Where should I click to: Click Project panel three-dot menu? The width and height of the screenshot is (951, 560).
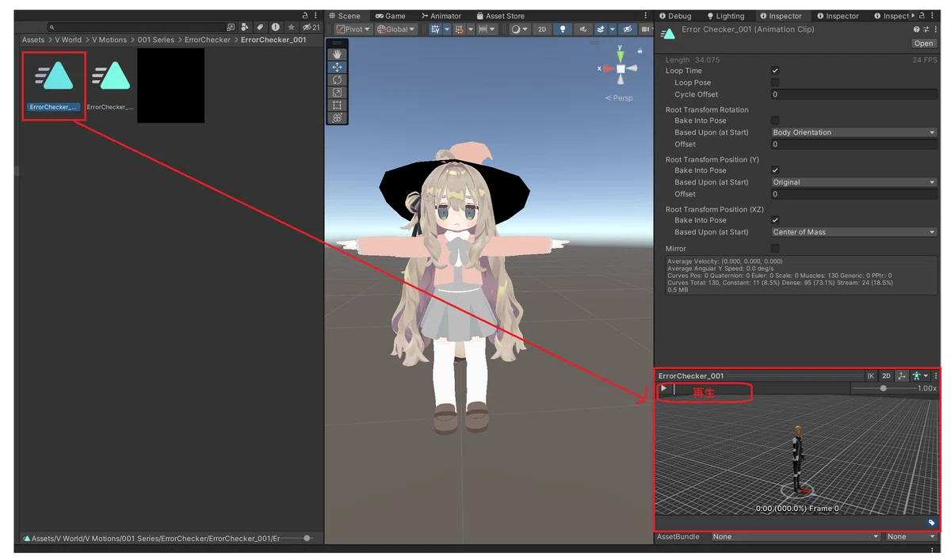pyautogui.click(x=317, y=16)
